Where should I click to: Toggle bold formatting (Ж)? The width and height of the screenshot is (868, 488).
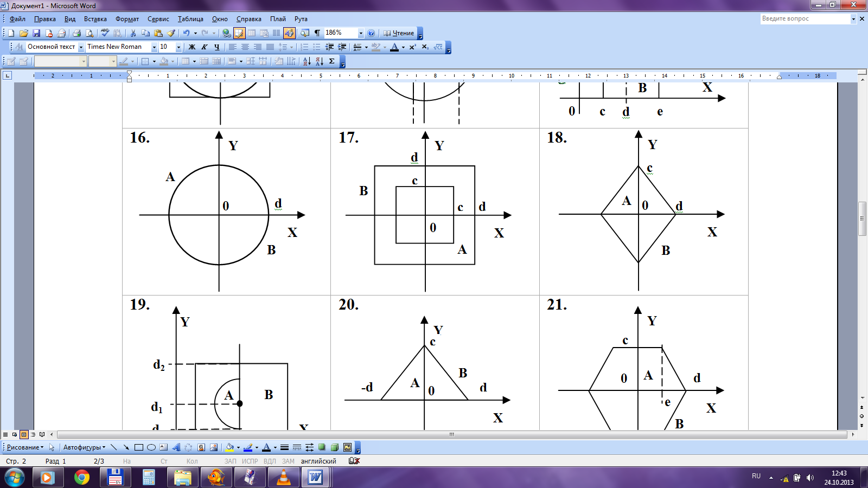coord(192,47)
